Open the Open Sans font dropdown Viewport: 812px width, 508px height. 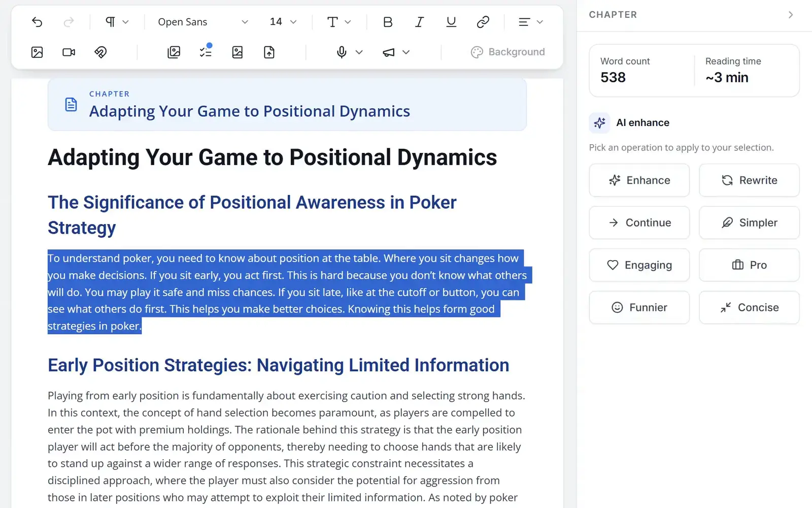(202, 22)
